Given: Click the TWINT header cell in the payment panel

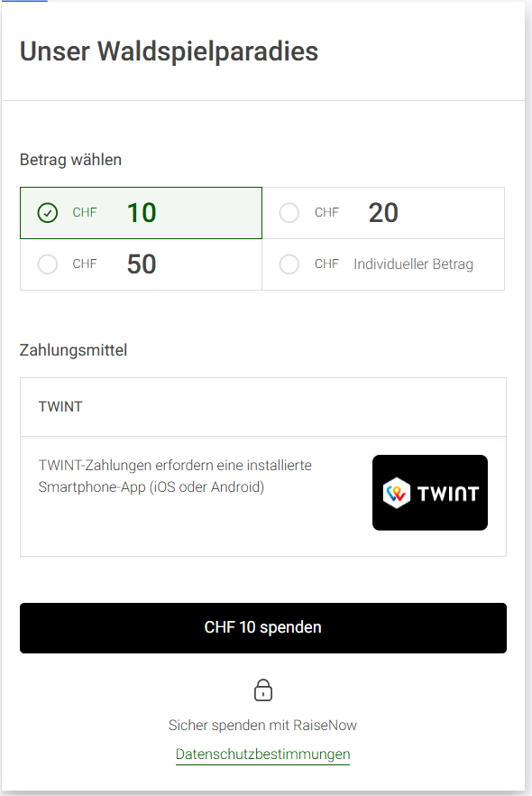Looking at the screenshot, I should 60,406.
